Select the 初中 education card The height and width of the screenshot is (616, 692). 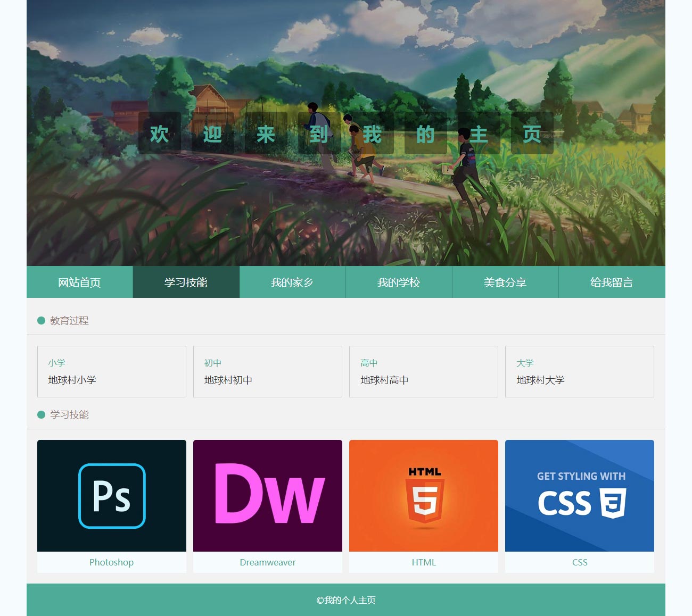(268, 371)
